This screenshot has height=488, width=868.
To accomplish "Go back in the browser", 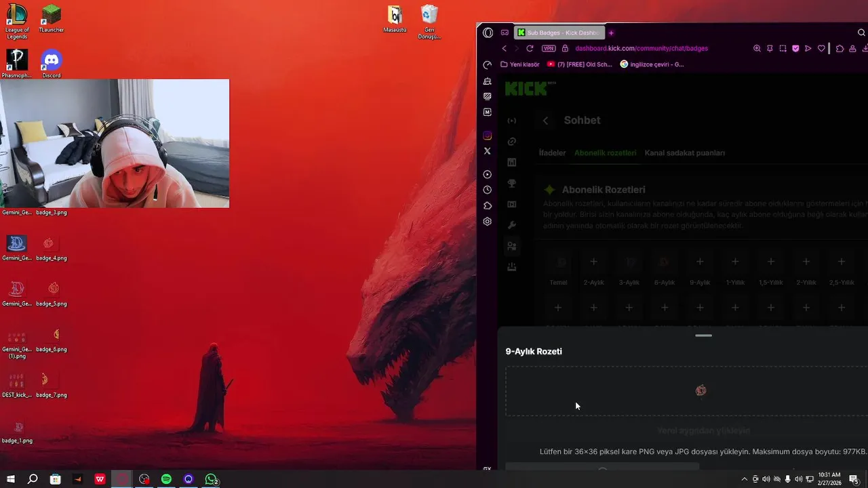I will pos(504,48).
